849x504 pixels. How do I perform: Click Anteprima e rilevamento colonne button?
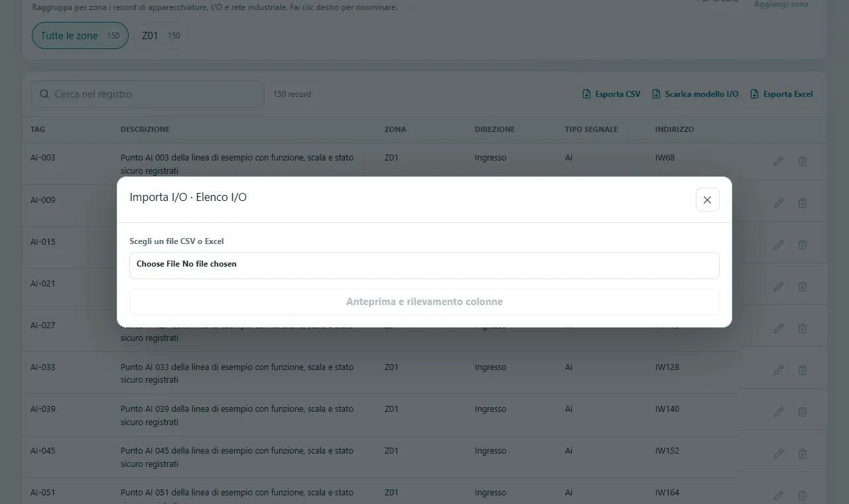[x=424, y=302]
